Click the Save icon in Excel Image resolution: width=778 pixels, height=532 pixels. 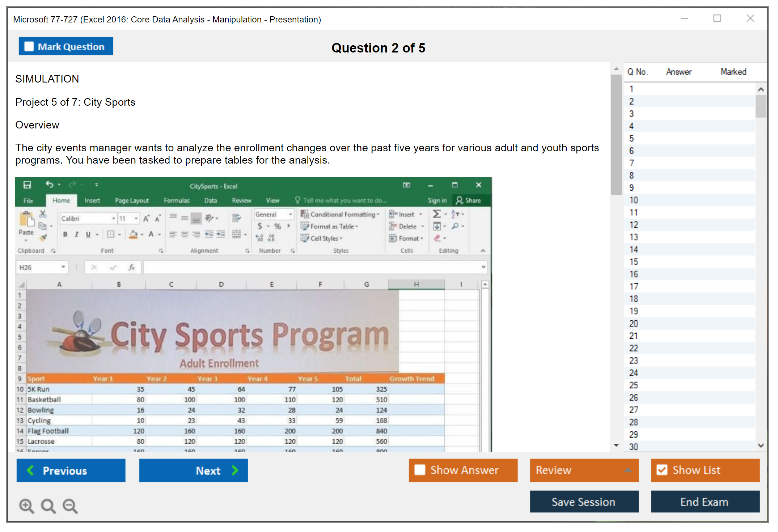tap(27, 185)
